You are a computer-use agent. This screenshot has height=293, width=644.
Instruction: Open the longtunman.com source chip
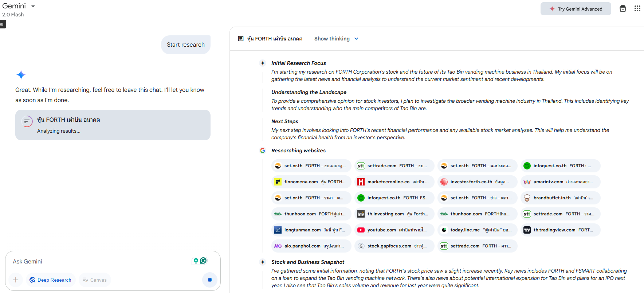311,230
